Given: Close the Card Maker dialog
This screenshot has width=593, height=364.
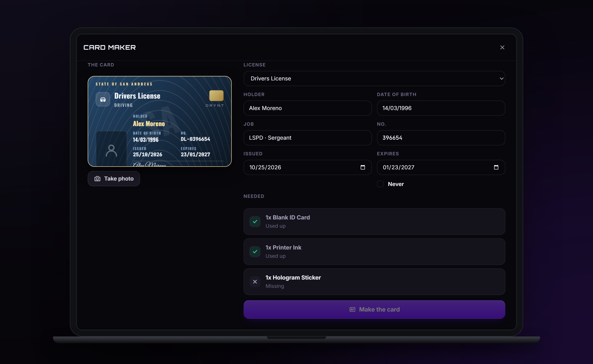Looking at the screenshot, I should 502,47.
